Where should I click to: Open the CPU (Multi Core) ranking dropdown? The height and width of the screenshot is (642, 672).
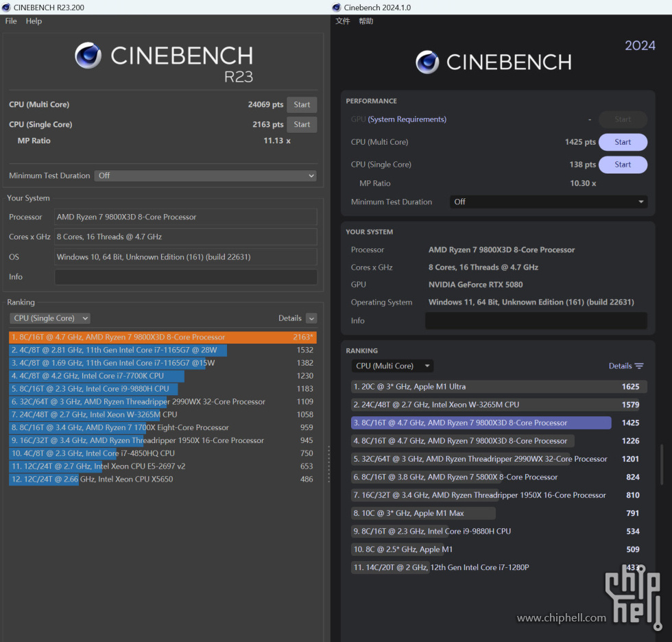(x=392, y=366)
